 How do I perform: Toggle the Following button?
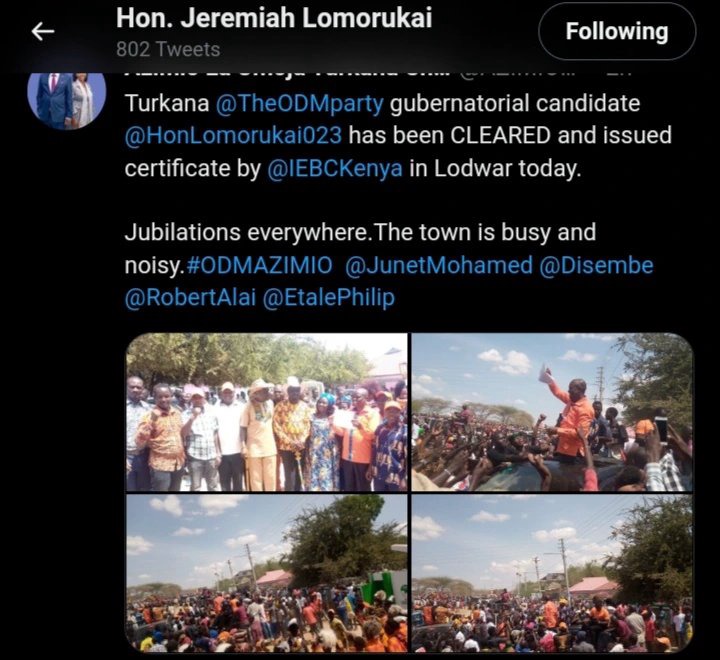coord(617,32)
